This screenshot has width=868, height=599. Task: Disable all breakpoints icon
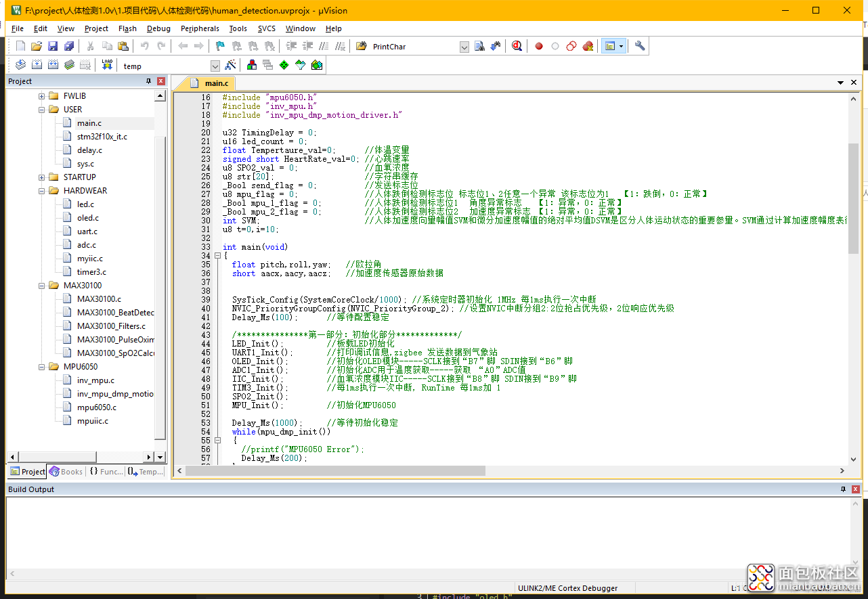pyautogui.click(x=571, y=46)
